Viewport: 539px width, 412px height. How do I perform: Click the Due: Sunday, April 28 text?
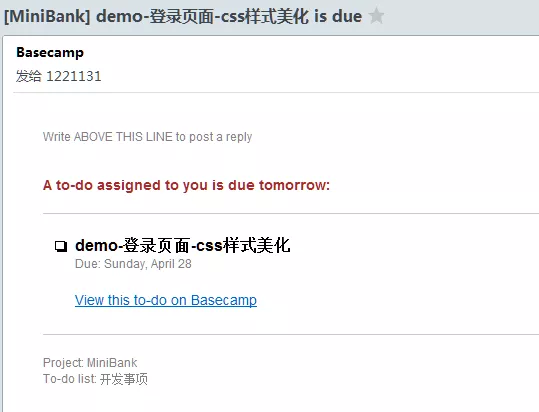pos(133,264)
